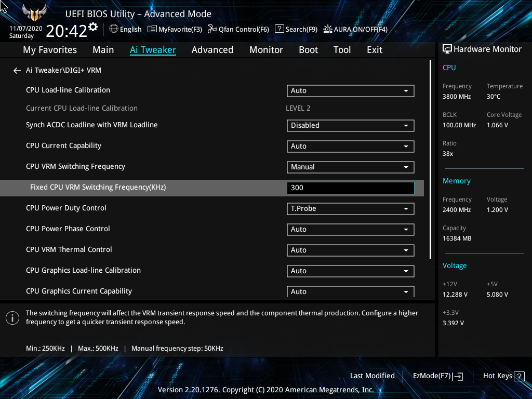
Task: Click the Ratio 38x value
Action: (x=448, y=154)
